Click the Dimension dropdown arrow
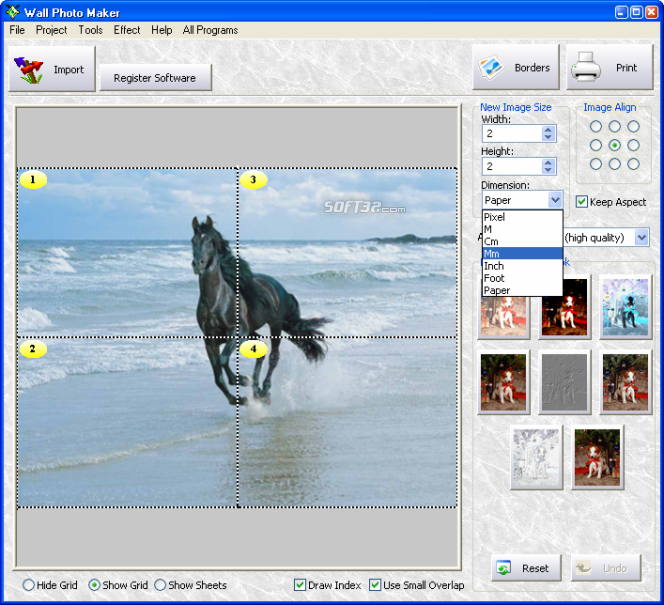 555,200
